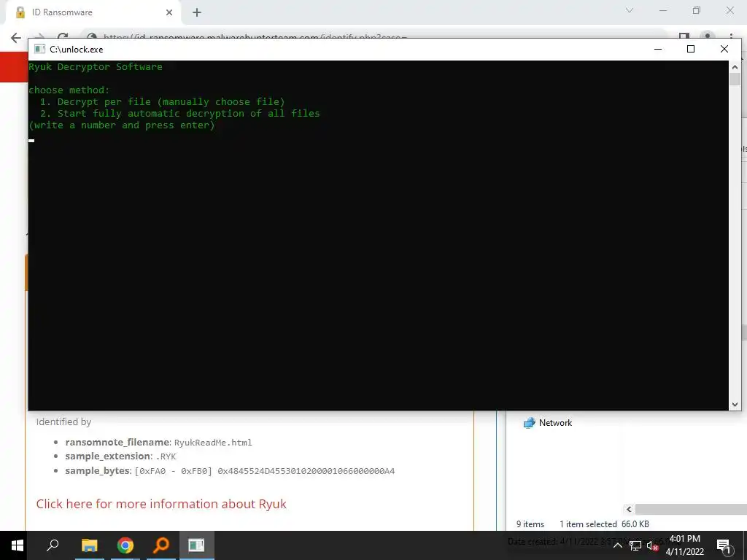Click File Explorer horizontal scrollbar left arrow
The image size is (747, 560).
coord(629,509)
